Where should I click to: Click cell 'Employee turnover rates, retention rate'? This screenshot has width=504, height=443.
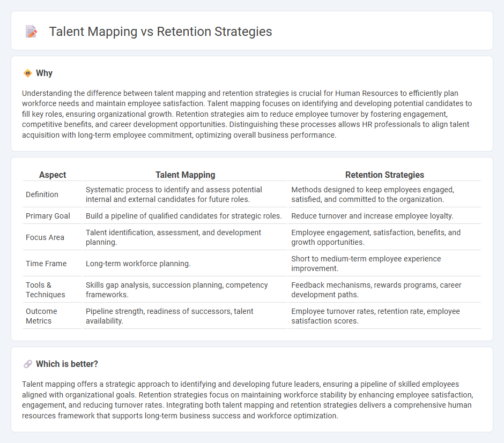click(x=384, y=316)
